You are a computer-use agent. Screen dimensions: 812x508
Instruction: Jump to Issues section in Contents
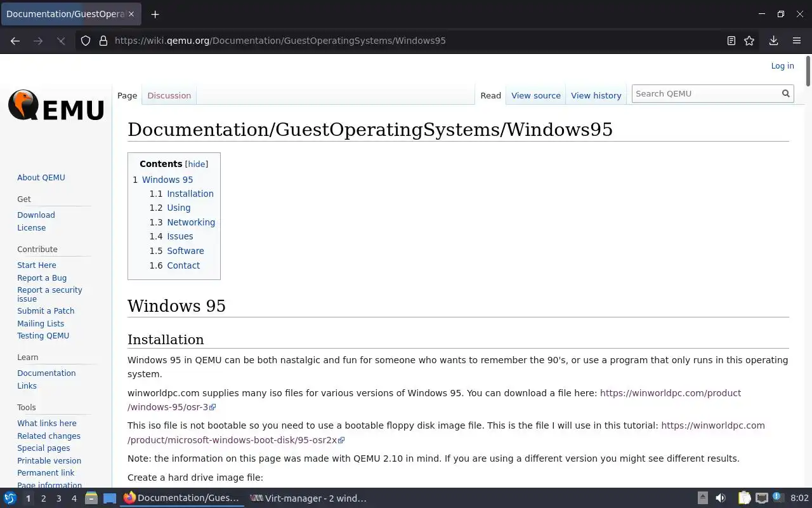(180, 236)
